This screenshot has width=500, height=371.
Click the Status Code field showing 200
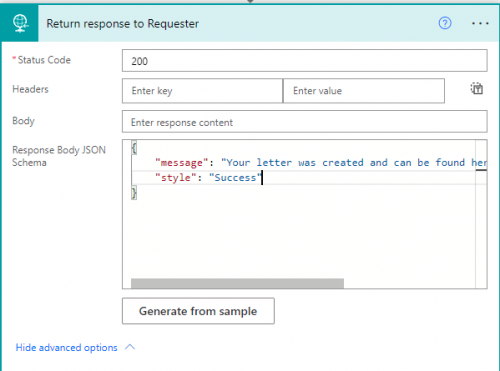point(305,61)
